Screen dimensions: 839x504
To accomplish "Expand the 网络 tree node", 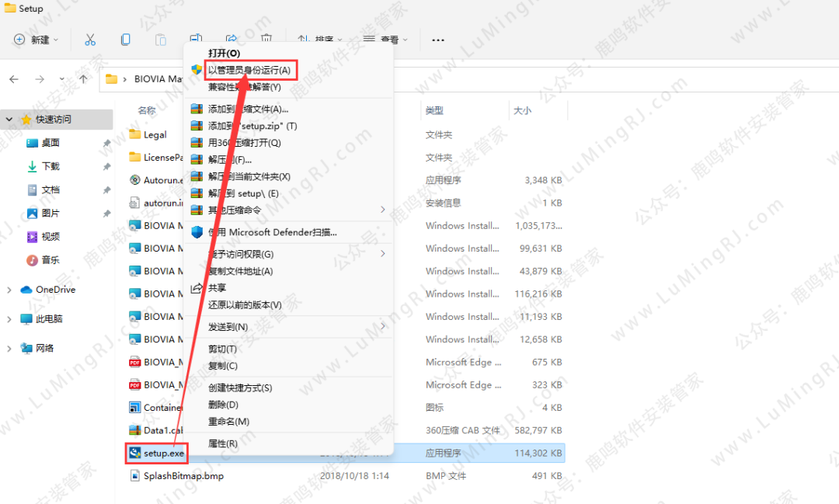I will pos(9,349).
